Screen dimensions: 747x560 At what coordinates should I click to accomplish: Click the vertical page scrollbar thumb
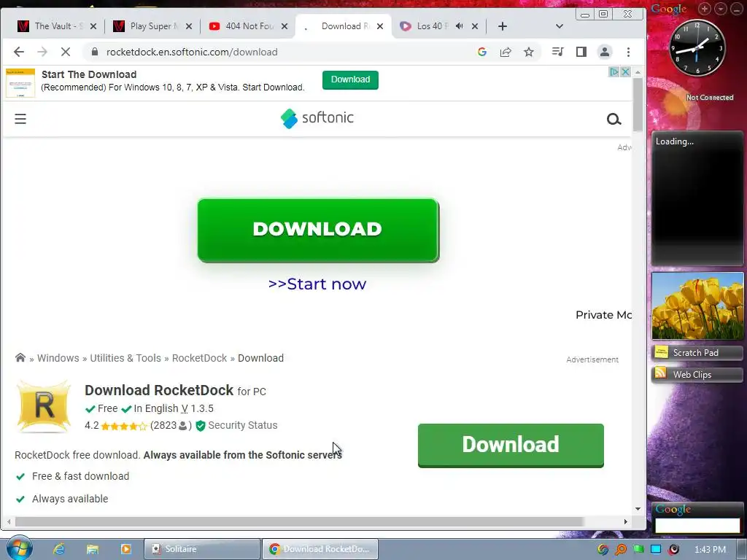[638, 105]
